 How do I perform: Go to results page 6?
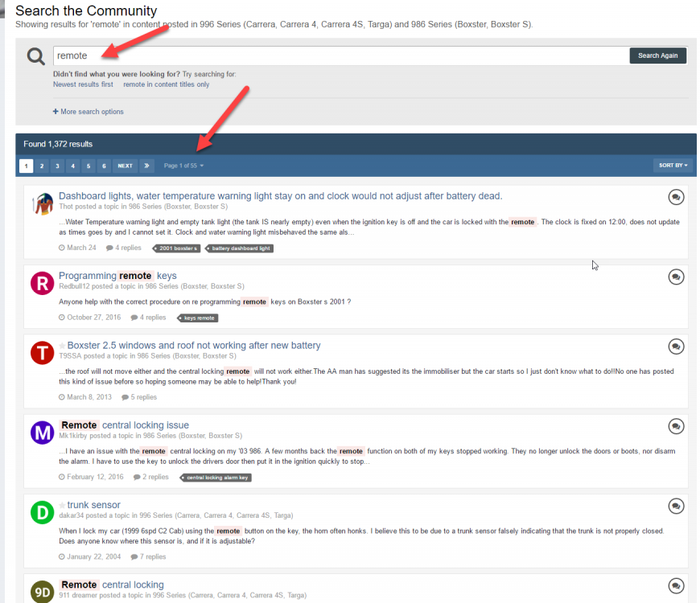tap(104, 166)
